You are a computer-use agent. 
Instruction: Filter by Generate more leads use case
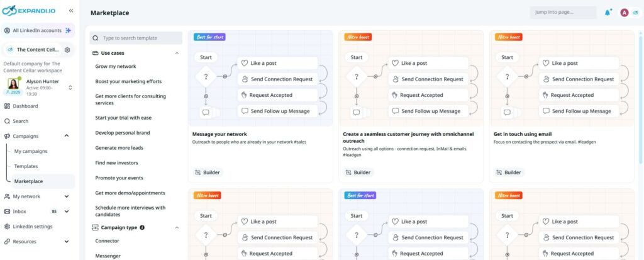coord(119,148)
